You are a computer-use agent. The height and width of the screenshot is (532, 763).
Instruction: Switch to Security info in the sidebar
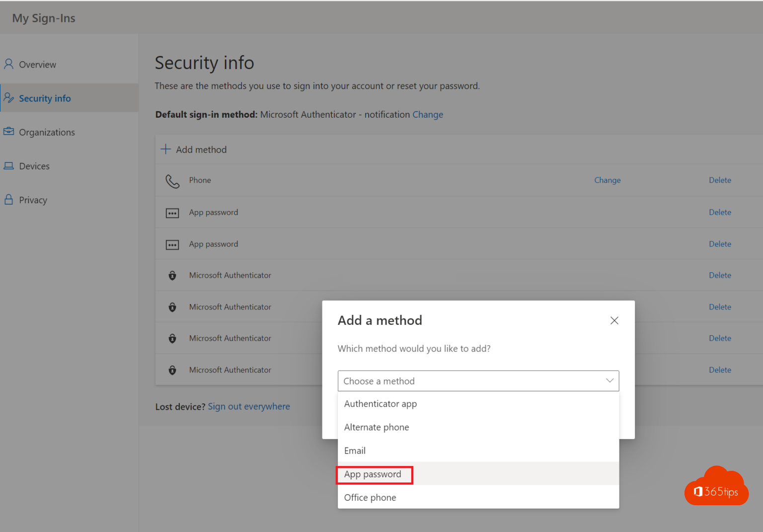[45, 98]
